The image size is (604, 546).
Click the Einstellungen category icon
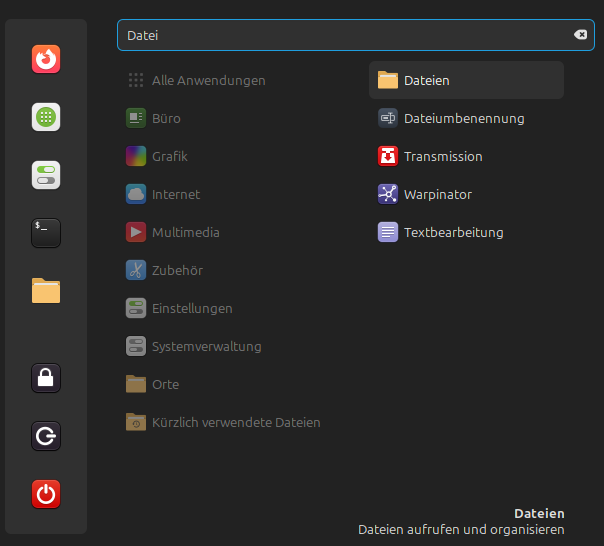(x=136, y=308)
